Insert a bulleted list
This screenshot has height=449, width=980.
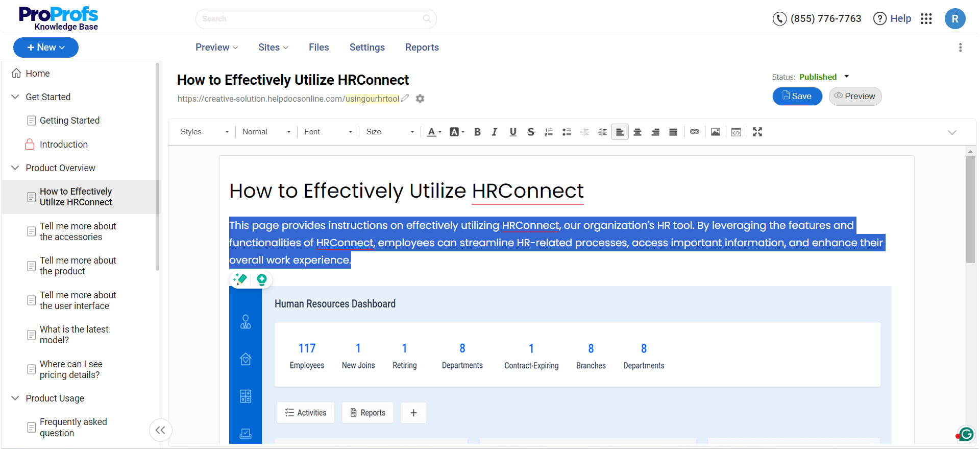click(567, 132)
